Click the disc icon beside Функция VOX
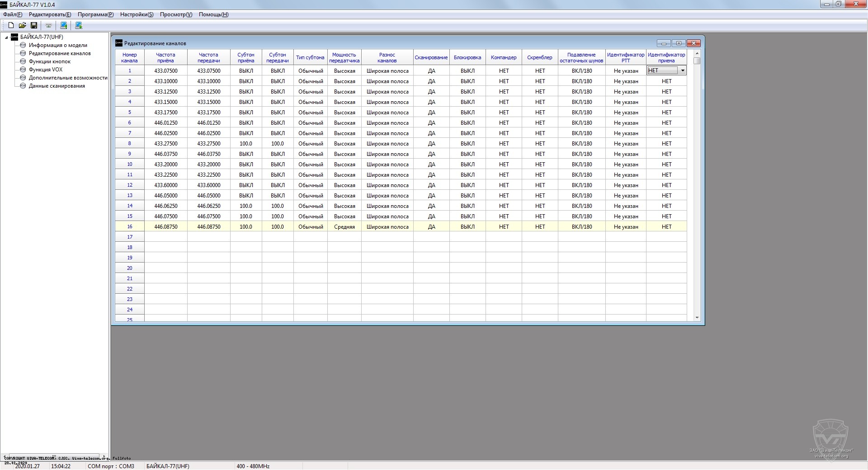The height and width of the screenshot is (470, 868). point(23,70)
